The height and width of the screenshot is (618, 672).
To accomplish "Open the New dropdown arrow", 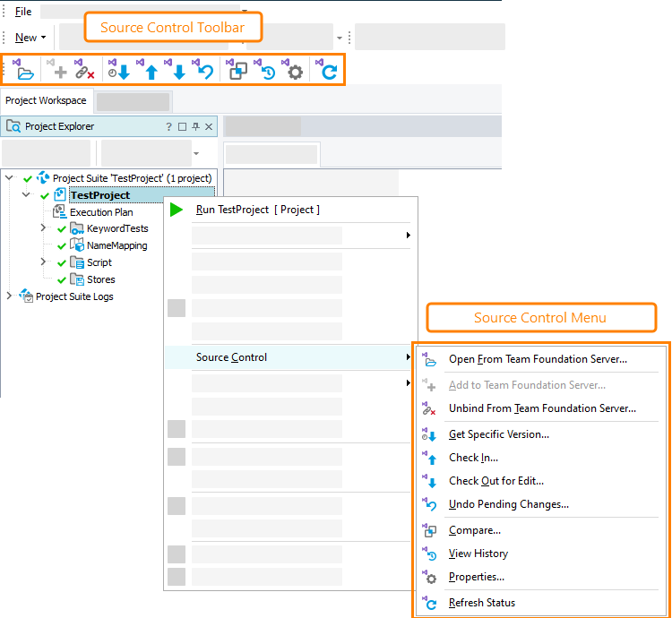I will (43, 38).
